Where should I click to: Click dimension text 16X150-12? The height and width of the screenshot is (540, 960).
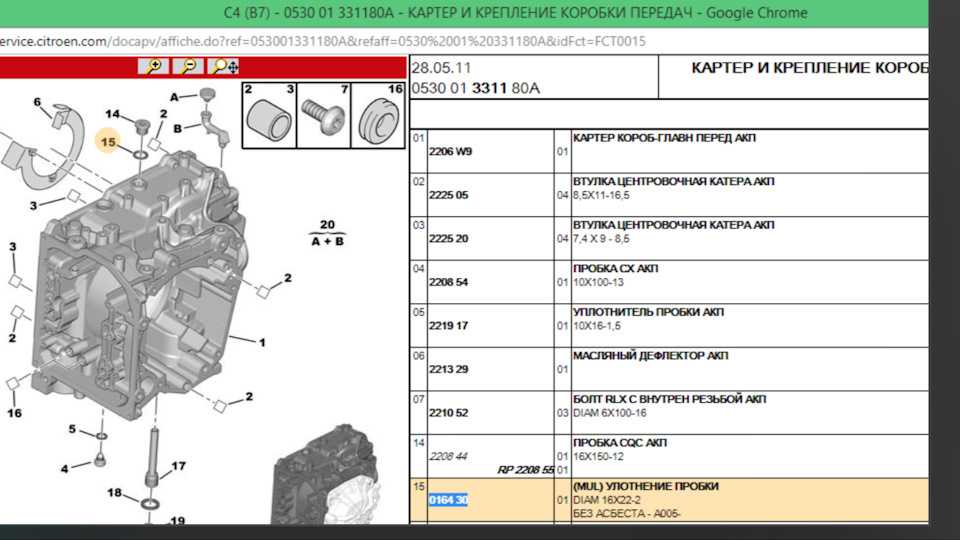[x=598, y=456]
